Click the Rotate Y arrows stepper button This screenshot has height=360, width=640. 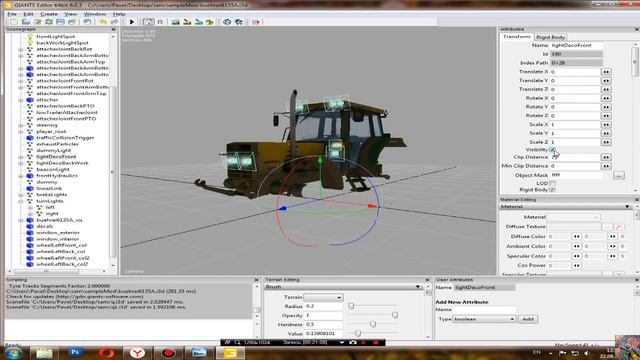(606, 107)
